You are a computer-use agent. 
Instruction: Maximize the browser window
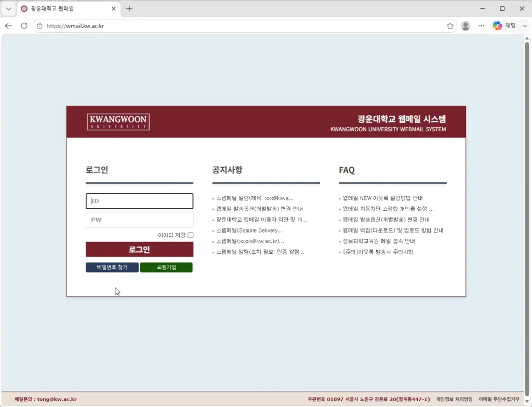tap(502, 9)
